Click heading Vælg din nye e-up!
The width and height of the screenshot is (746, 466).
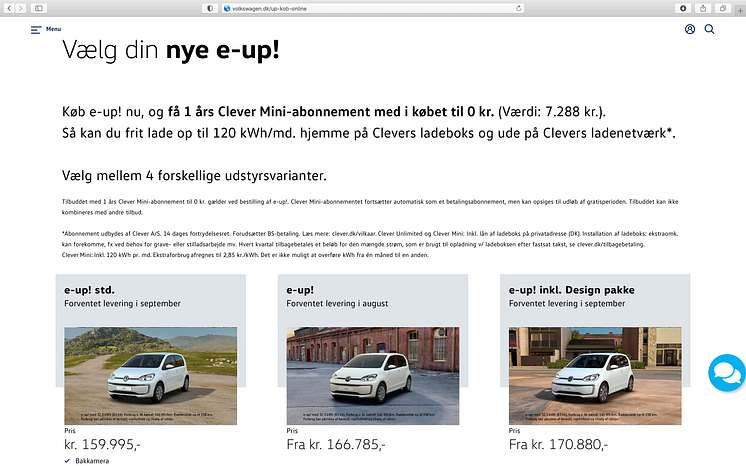[170, 50]
